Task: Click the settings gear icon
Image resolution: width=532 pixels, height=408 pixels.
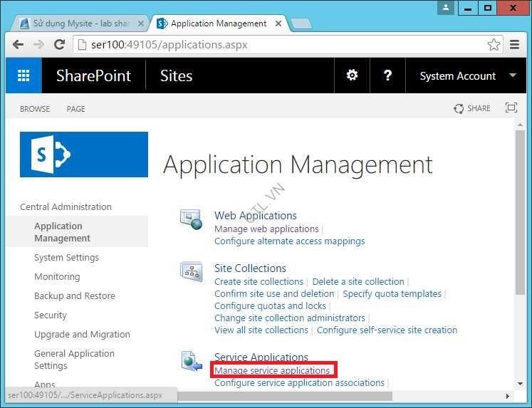Action: point(352,75)
